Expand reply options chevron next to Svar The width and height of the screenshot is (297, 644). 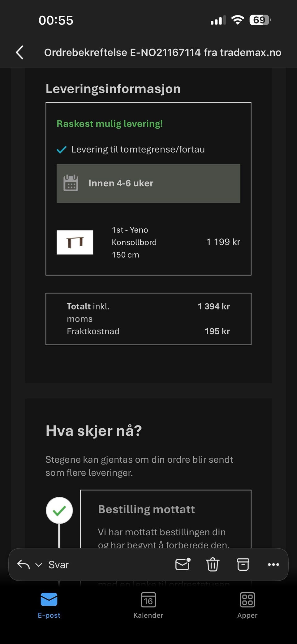click(x=39, y=565)
